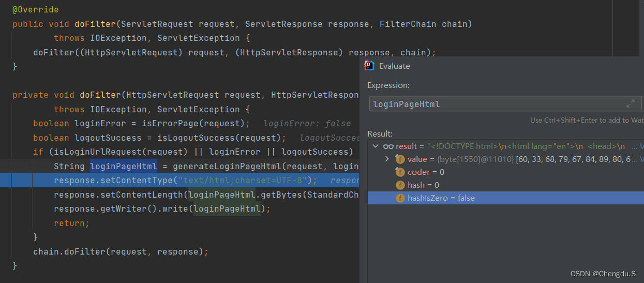Screen dimensions: 644x283
Task: Click the 'Expression:' label
Action: 388,85
